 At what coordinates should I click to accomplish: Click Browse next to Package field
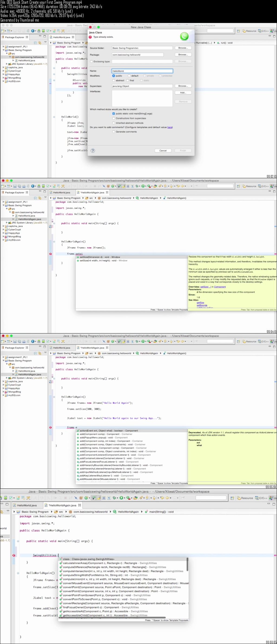(183, 55)
